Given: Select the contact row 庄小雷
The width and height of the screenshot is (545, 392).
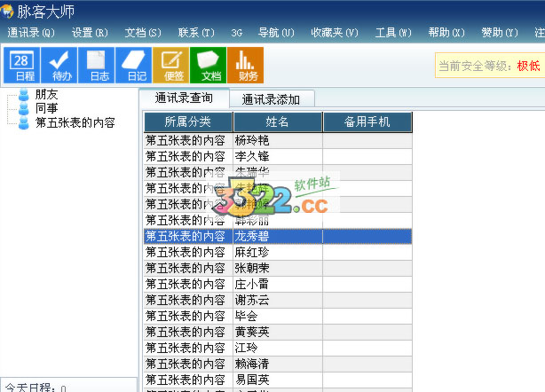Looking at the screenshot, I should (x=278, y=284).
